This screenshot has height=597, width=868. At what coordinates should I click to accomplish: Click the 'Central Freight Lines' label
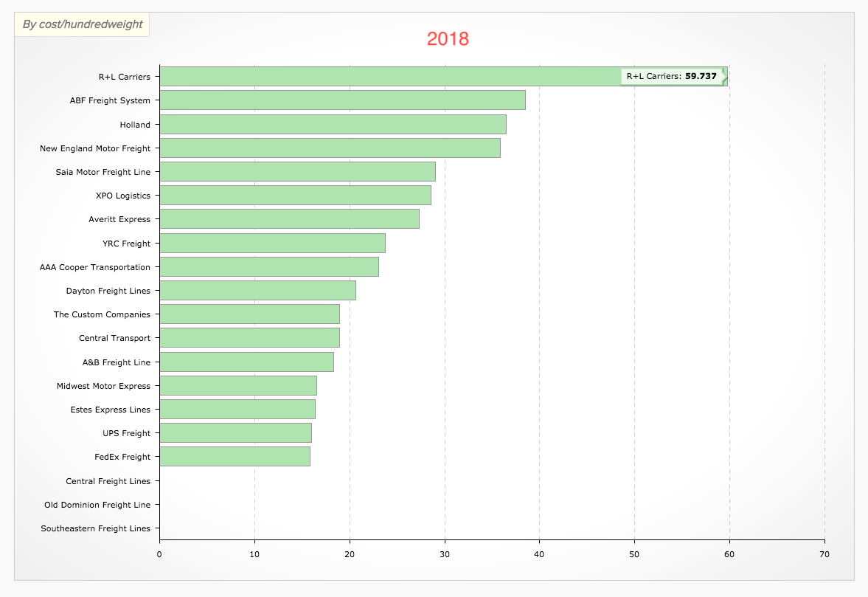tap(108, 482)
